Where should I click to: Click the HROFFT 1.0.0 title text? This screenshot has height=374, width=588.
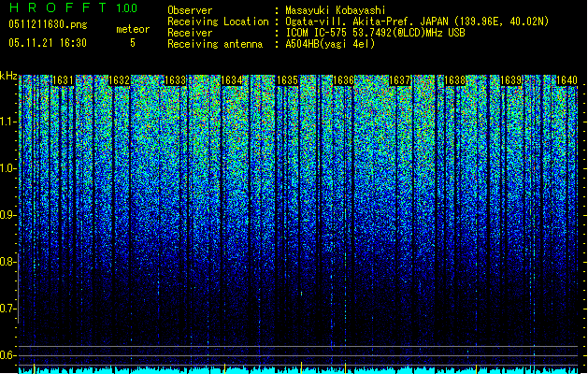(74, 7)
